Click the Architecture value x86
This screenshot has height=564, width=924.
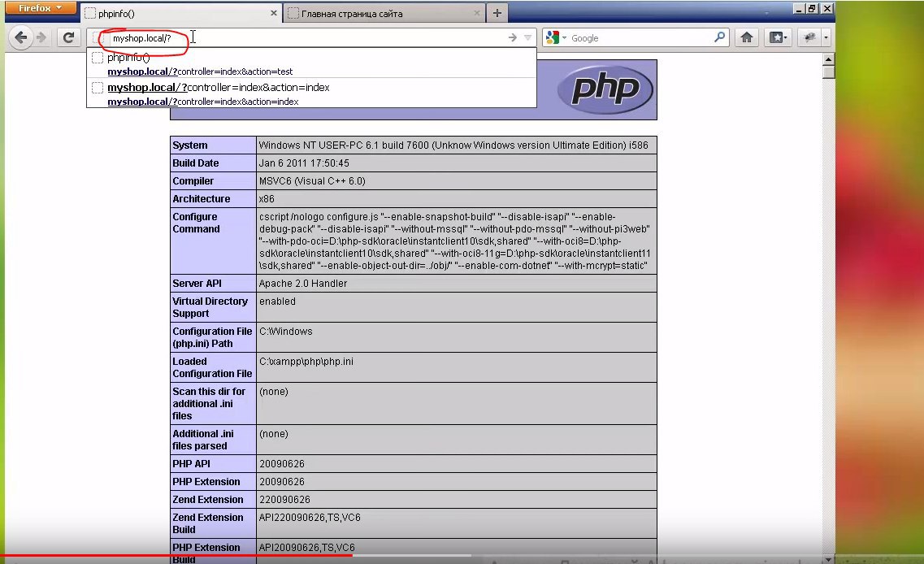click(267, 199)
